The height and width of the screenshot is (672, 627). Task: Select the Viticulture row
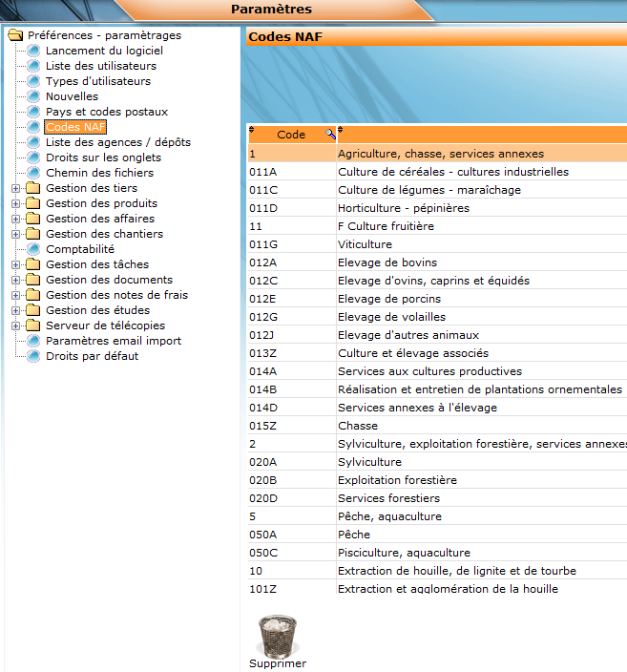437,244
